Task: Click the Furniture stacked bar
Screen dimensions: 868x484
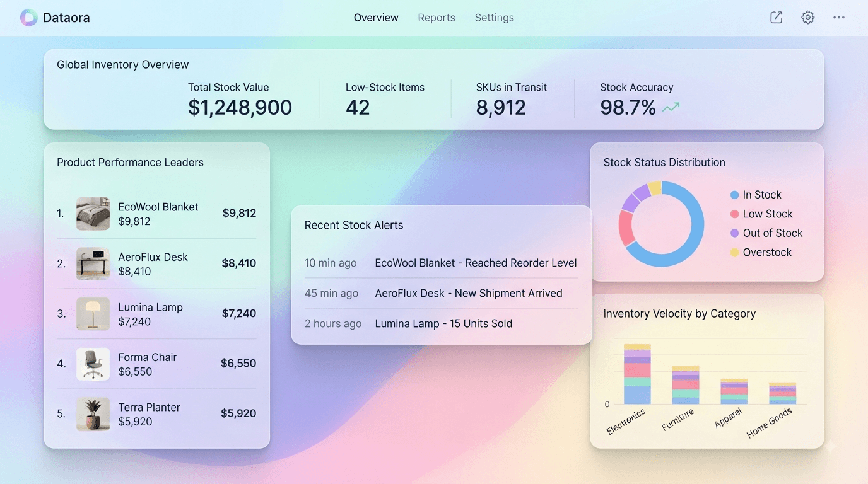Action: click(686, 385)
